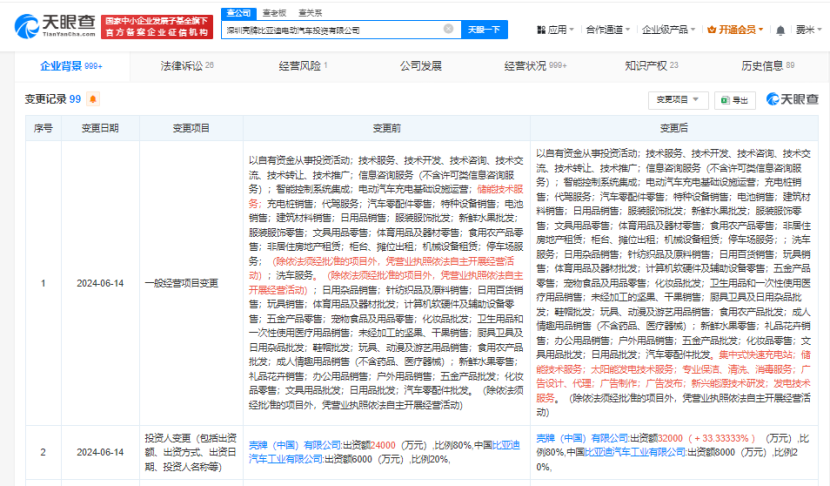The image size is (830, 486).
Task: Open 比亚迪汽车工业有限公司 link in 变更后 column
Action: [635, 452]
